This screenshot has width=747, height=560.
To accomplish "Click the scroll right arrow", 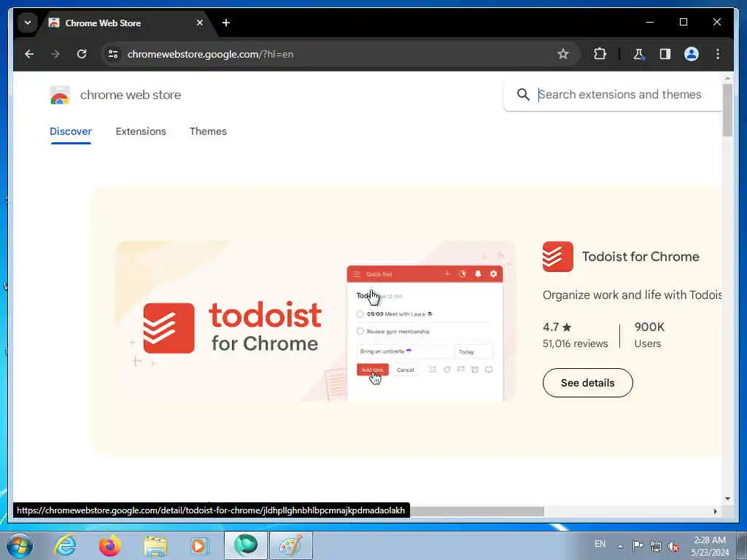I will coord(715,511).
